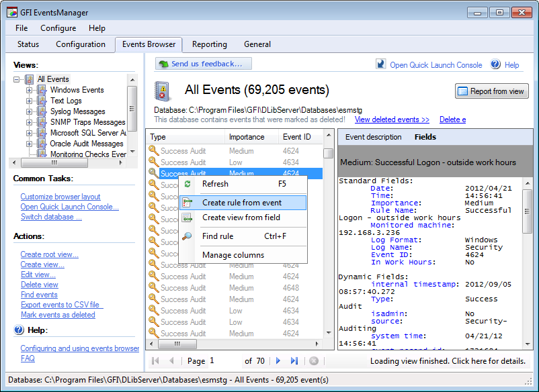
Task: Expand the SNMP Traps Messages node
Action: tap(29, 122)
